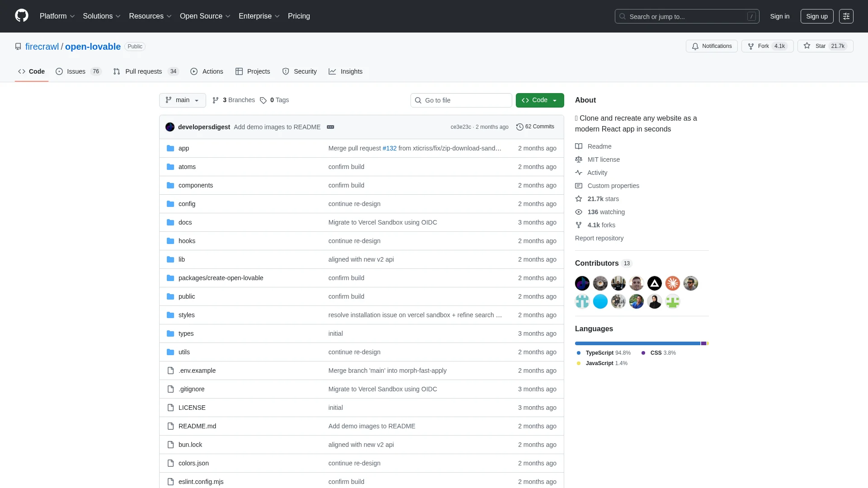This screenshot has width=868, height=488.
Task: Click the Sign up button
Action: [x=816, y=16]
